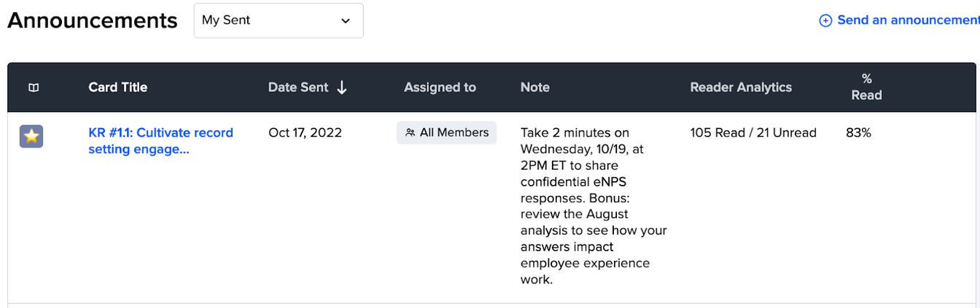
Task: Click the Reader Analytics column header
Action: (x=741, y=87)
